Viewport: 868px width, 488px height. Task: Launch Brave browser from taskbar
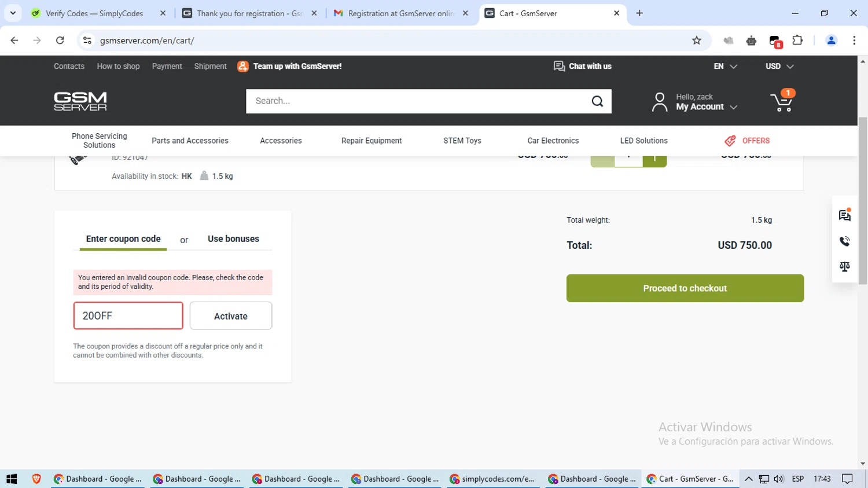[x=36, y=479]
